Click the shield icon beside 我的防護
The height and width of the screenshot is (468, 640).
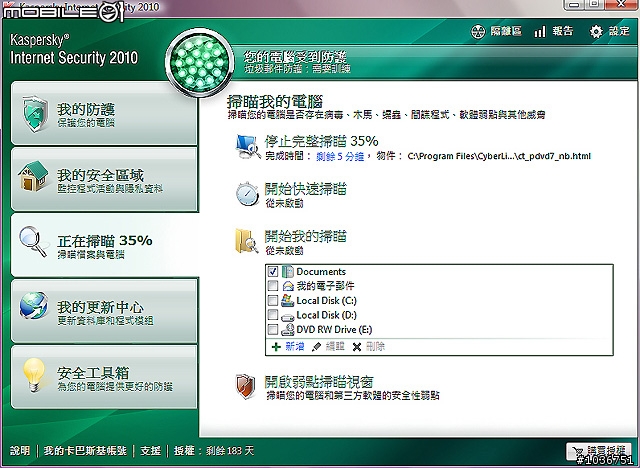pyautogui.click(x=35, y=113)
